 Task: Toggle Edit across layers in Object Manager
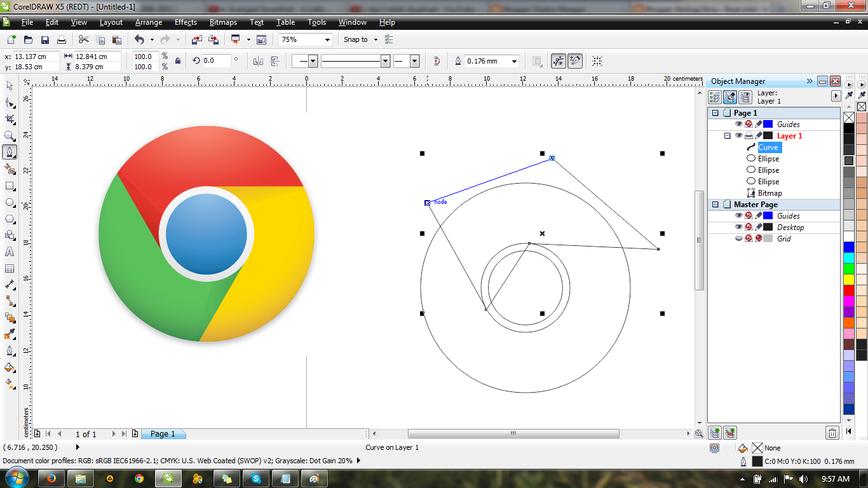pyautogui.click(x=730, y=97)
